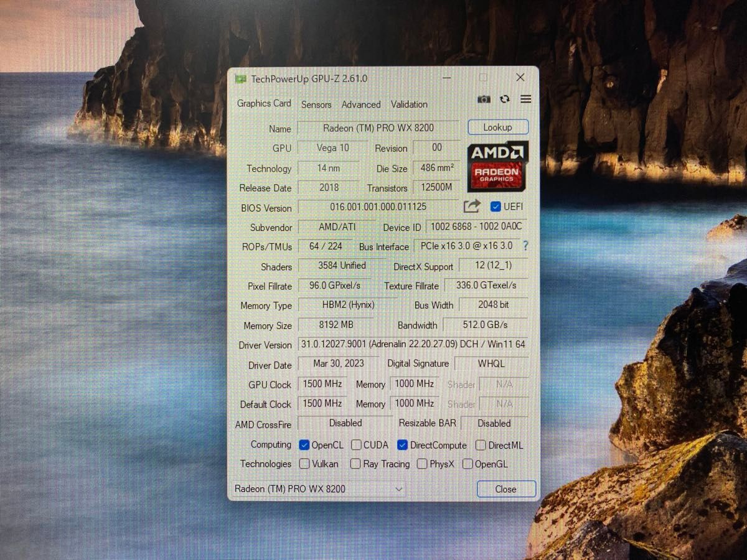Click the GPU Clock row Memory 1000 MHz
The height and width of the screenshot is (560, 747).
[x=415, y=384]
